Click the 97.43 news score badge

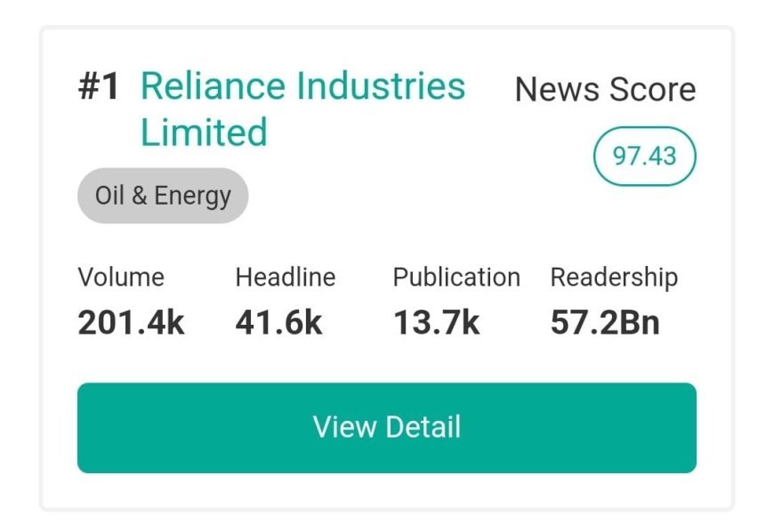644,156
